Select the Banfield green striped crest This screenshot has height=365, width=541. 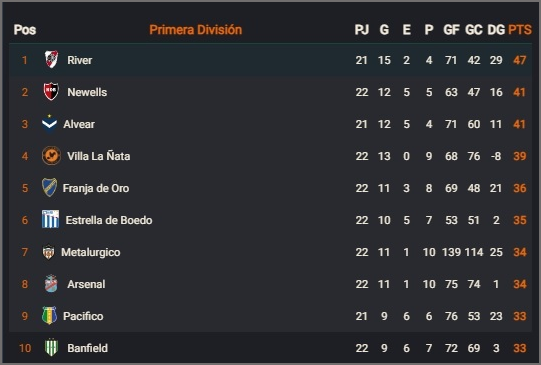pos(51,347)
